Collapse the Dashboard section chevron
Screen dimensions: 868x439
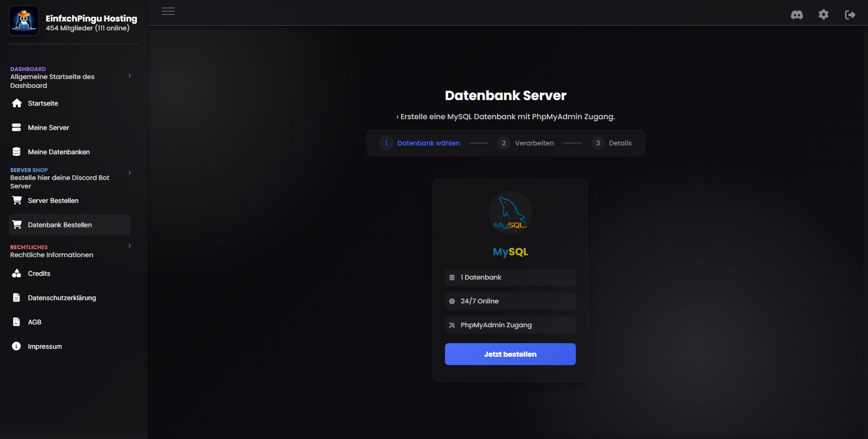(129, 76)
